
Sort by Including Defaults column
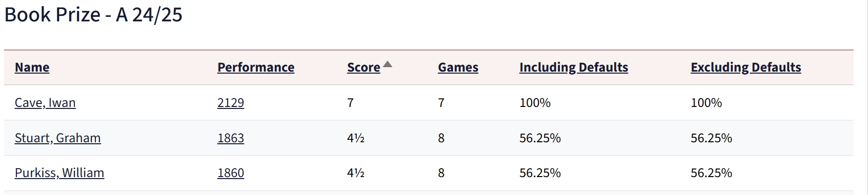[x=574, y=67]
